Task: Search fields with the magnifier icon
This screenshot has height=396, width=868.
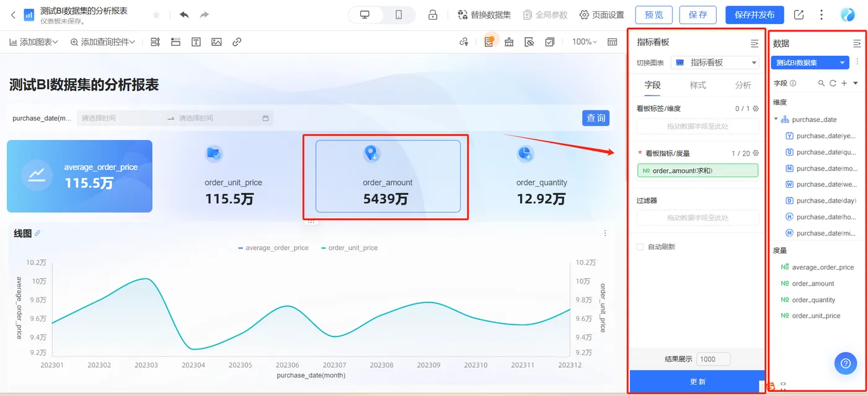Action: click(x=821, y=83)
